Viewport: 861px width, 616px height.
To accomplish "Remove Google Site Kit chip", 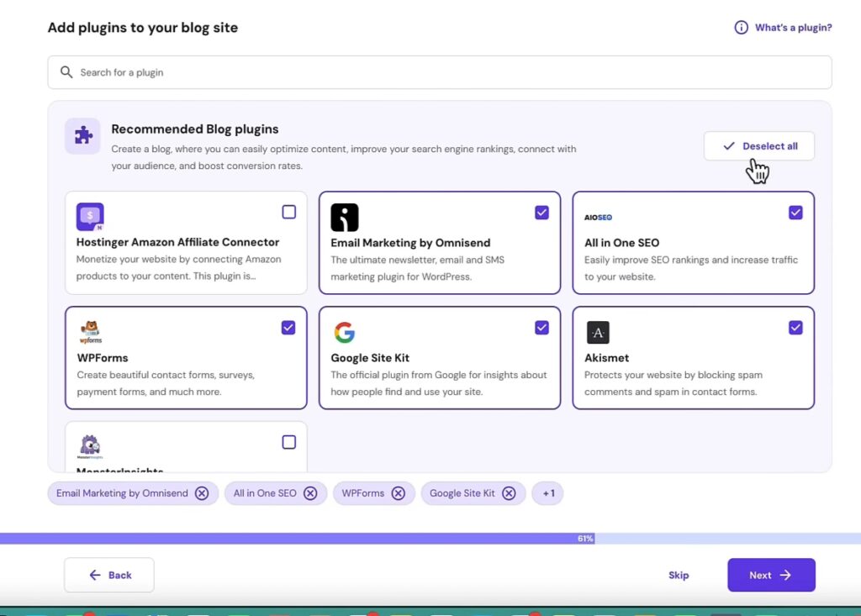I will [x=509, y=493].
